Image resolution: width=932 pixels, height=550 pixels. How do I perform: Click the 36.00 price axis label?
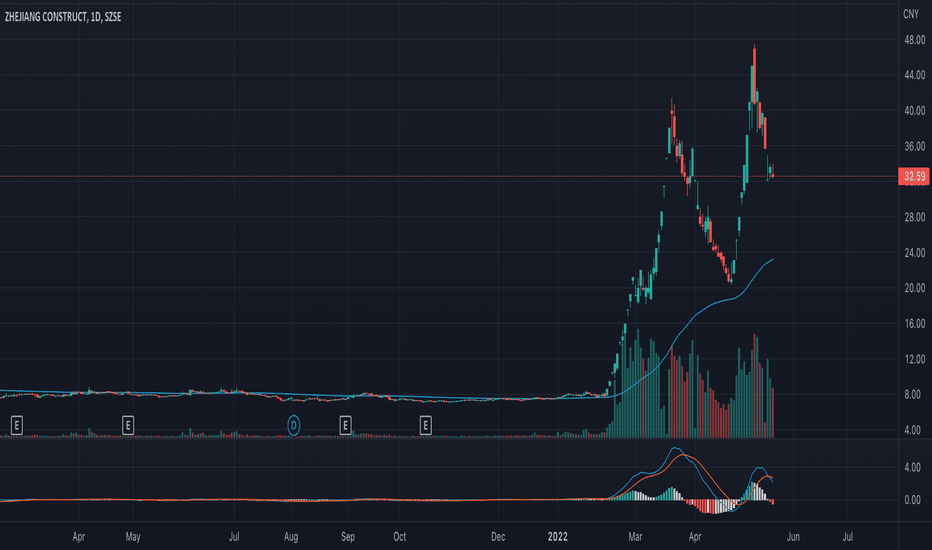914,146
